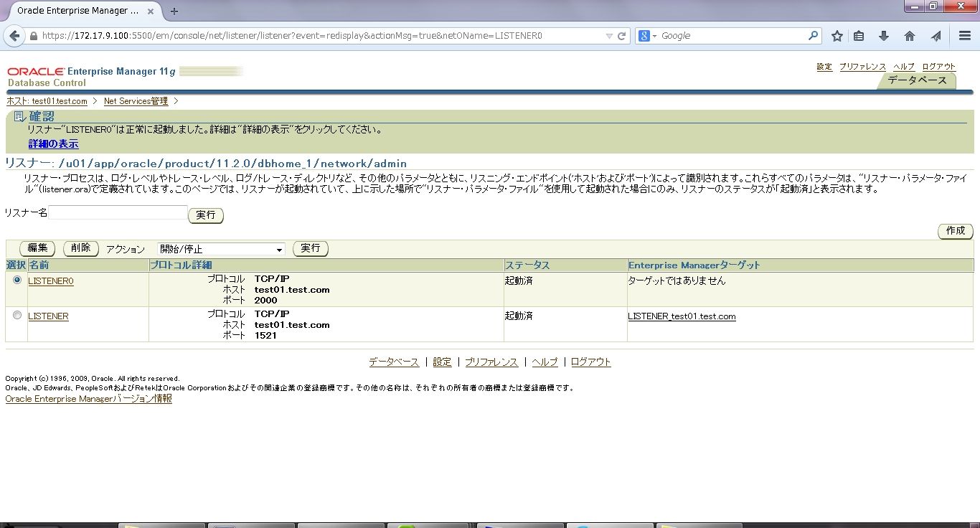Viewport: 980px width, 528px height.
Task: Click the 作成 button
Action: click(956, 231)
